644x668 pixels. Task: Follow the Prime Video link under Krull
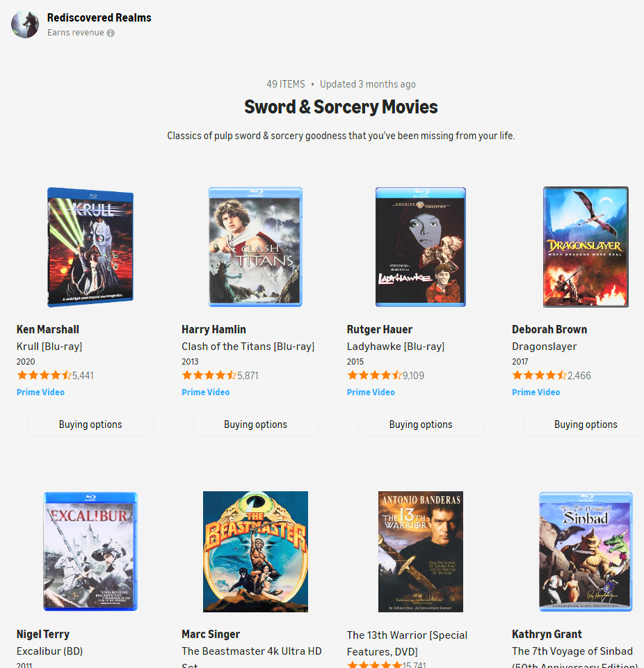[x=40, y=392]
